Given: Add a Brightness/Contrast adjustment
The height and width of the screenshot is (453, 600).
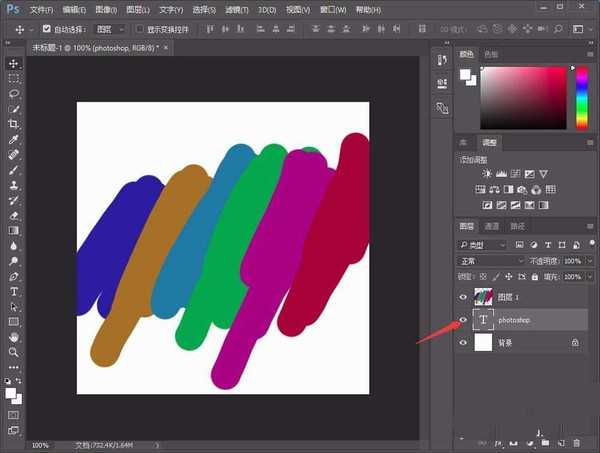Looking at the screenshot, I should 487,174.
